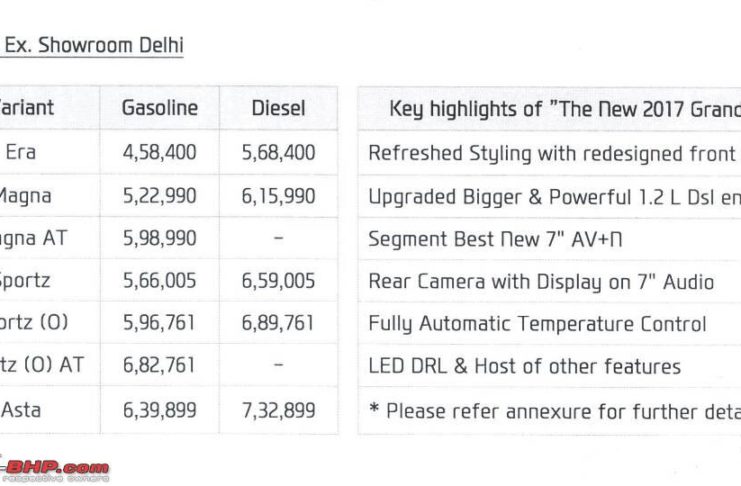Click 'LED DRL & Host of other features'

click(x=524, y=367)
